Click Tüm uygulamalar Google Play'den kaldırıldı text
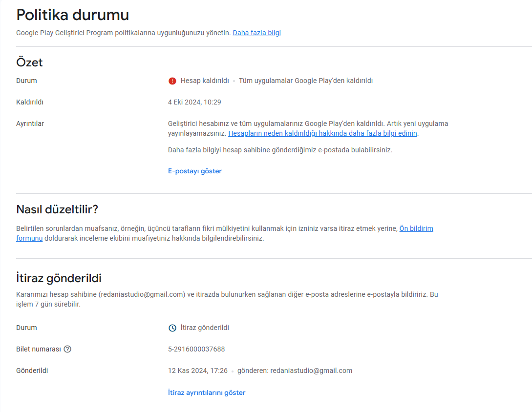This screenshot has width=532, height=412. tap(306, 81)
